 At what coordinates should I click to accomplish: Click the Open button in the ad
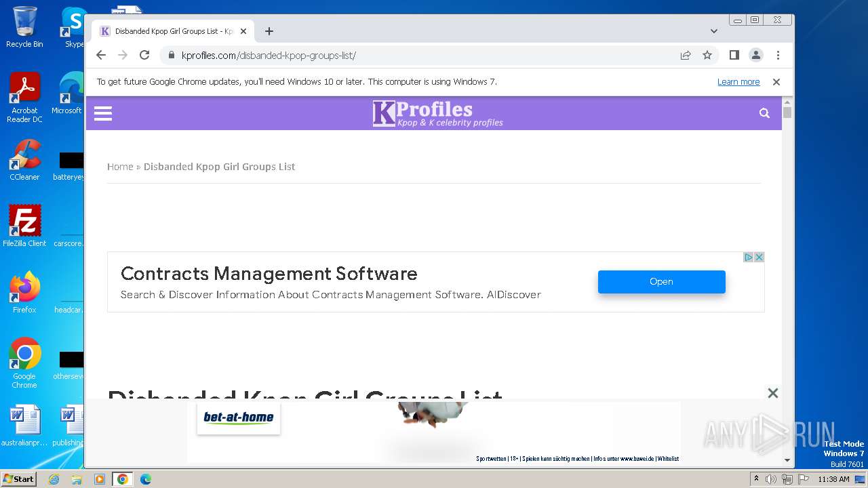pyautogui.click(x=661, y=282)
